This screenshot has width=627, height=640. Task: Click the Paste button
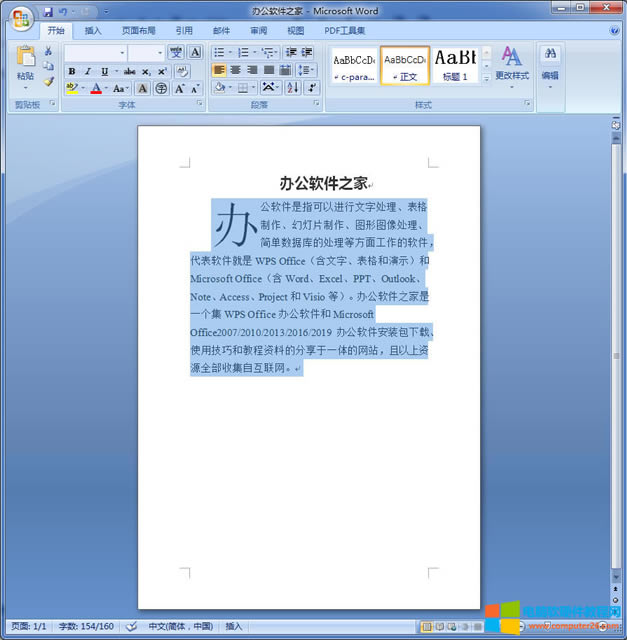coord(25,63)
